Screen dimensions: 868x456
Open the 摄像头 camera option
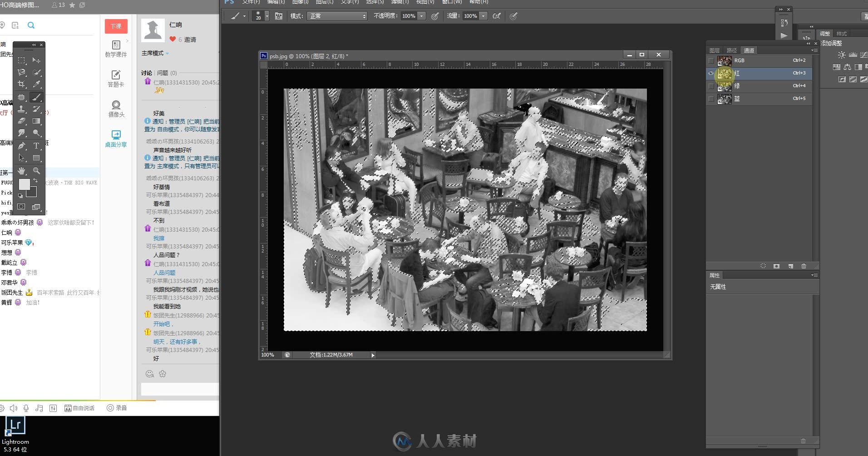click(116, 109)
